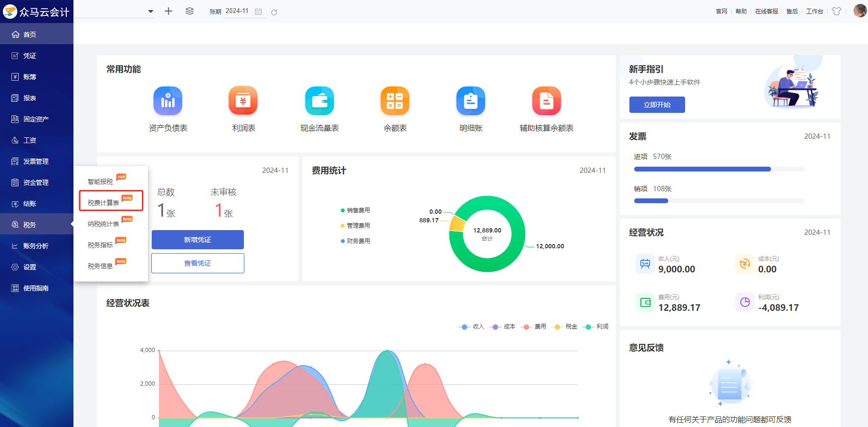Click the -4,089.17 profit value
This screenshot has width=868, height=427.
778,307
